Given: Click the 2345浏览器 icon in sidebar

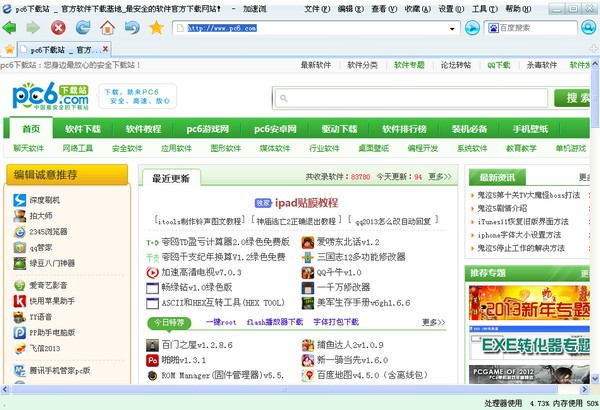Looking at the screenshot, I should coord(19,231).
